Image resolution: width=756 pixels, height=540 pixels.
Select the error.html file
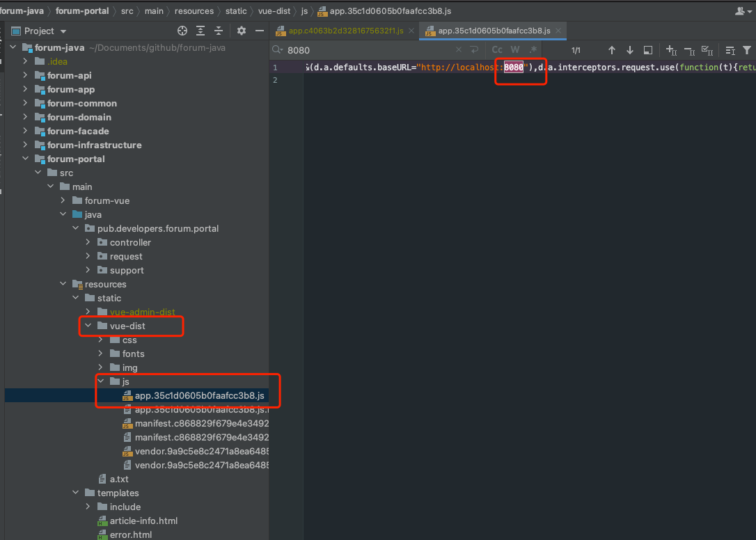tap(131, 534)
